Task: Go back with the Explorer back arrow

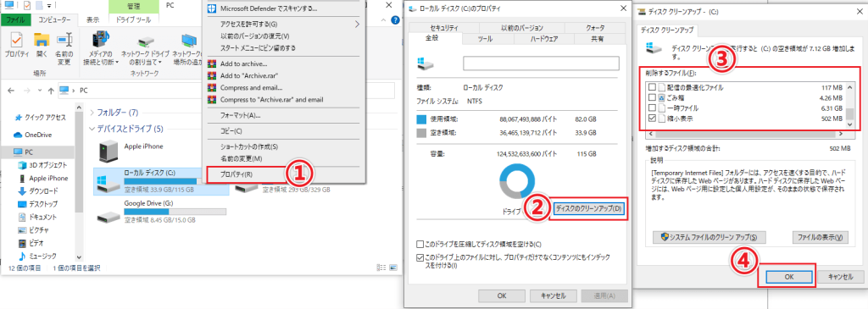Action: (11, 90)
